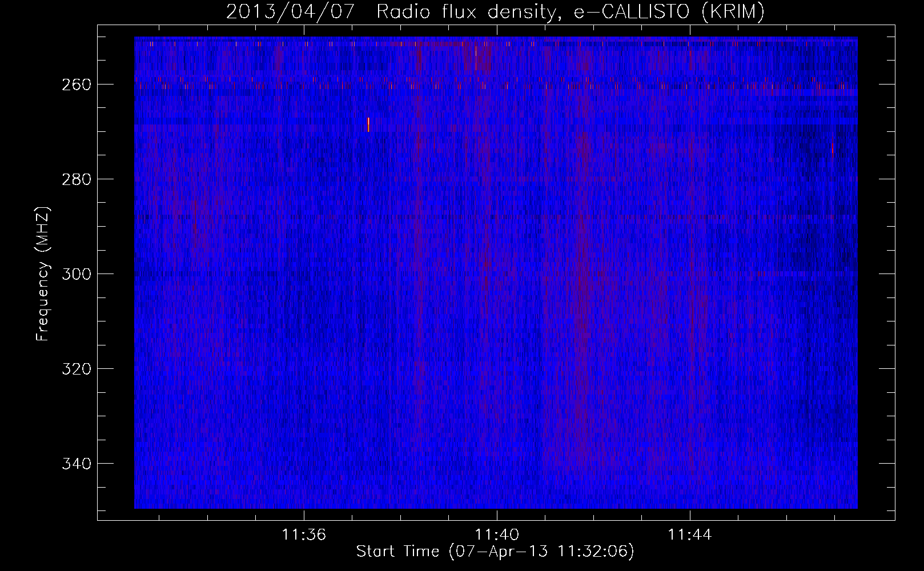This screenshot has height=571, width=924.
Task: Select the 320 frequency tick label
Action: point(76,369)
